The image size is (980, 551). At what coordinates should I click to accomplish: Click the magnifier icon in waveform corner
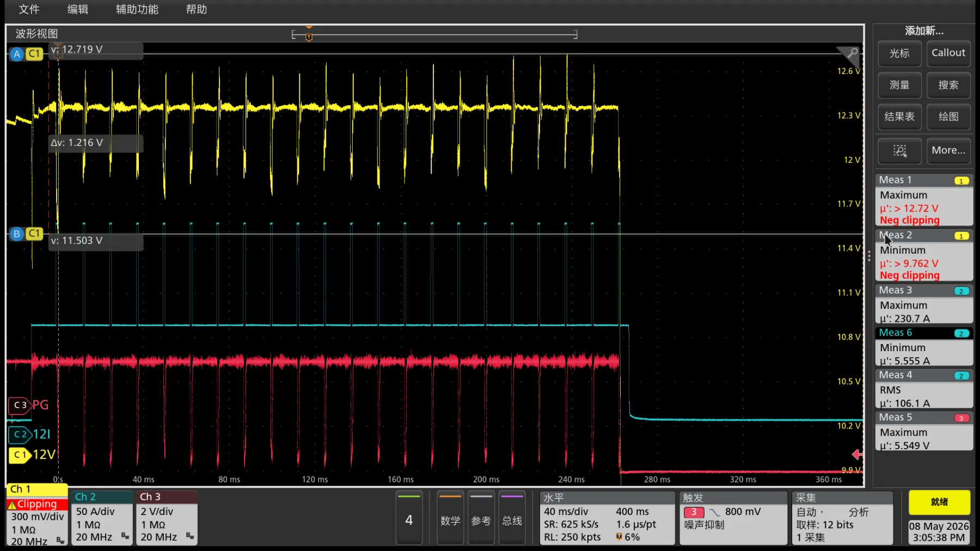(x=852, y=53)
